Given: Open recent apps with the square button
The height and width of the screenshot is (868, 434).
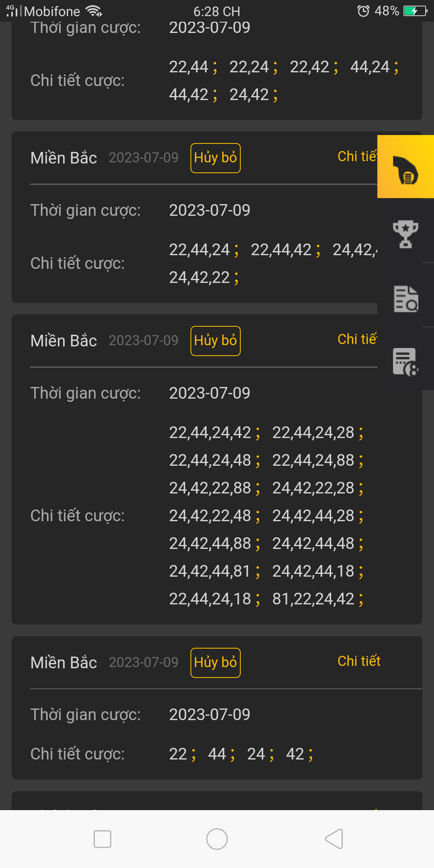Looking at the screenshot, I should (x=102, y=839).
